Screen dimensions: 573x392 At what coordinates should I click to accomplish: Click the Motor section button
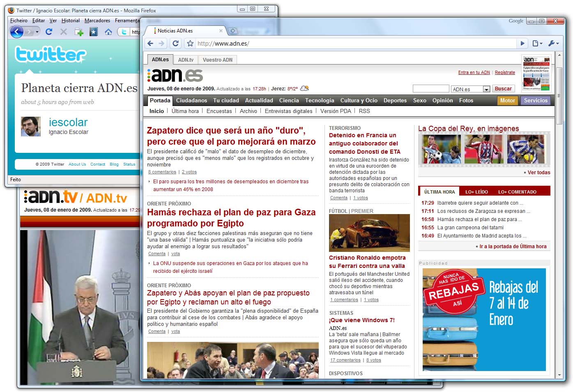click(x=507, y=100)
